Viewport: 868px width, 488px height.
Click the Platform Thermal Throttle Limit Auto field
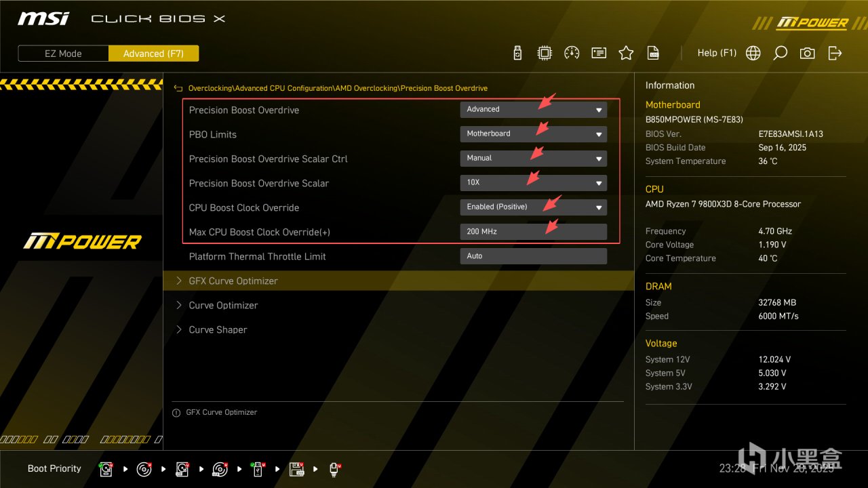(x=533, y=256)
